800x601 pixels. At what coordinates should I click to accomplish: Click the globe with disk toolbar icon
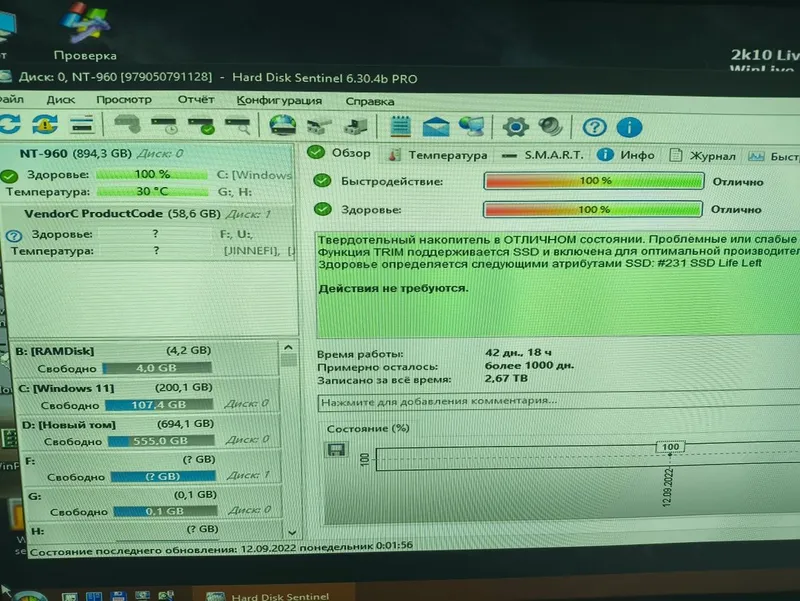pos(283,126)
